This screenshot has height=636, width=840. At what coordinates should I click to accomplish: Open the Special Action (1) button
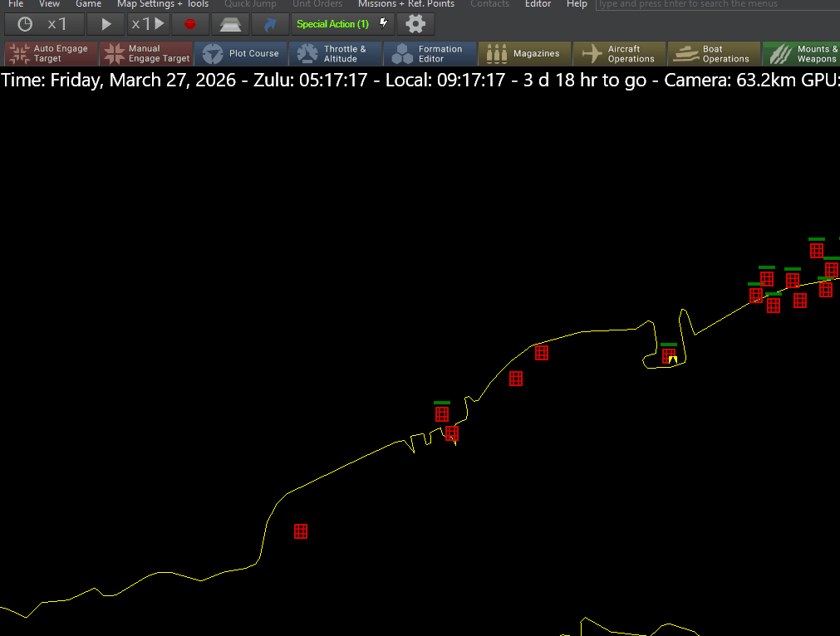[x=341, y=24]
